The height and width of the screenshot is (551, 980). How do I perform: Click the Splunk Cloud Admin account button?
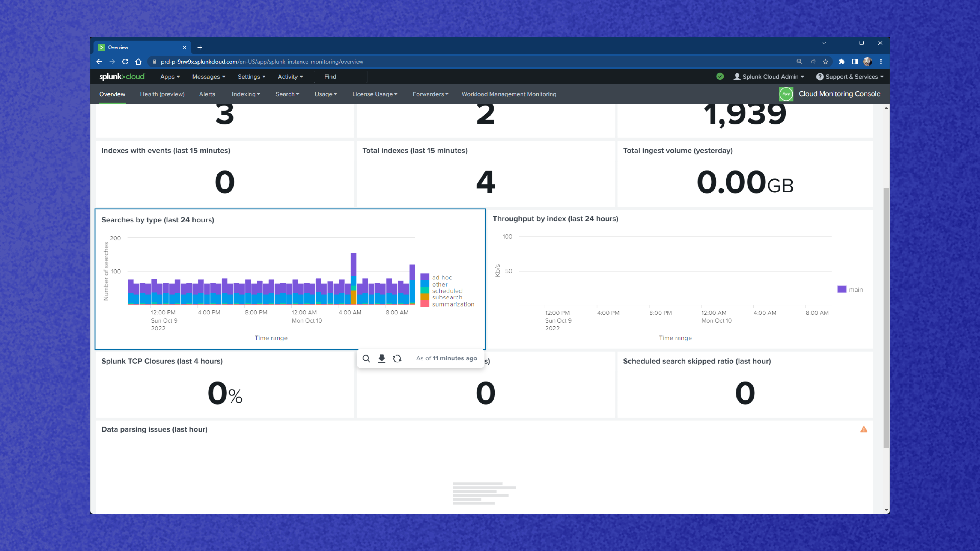click(x=769, y=76)
